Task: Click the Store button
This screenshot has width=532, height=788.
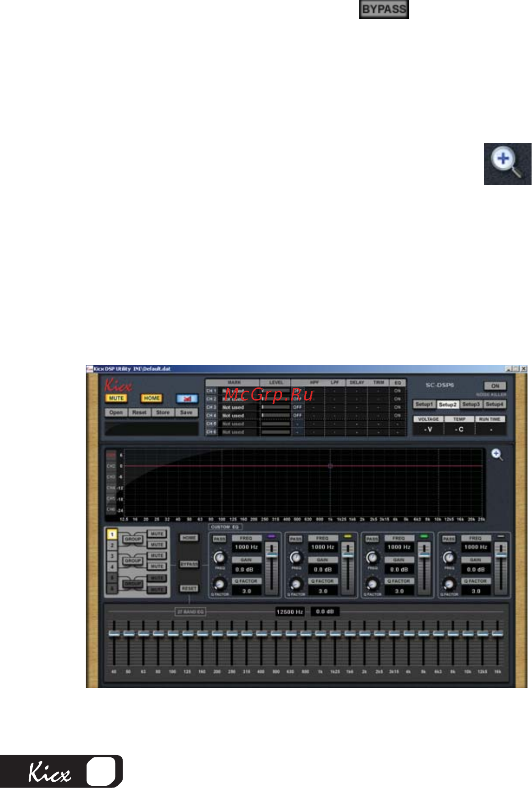Action: tap(163, 412)
